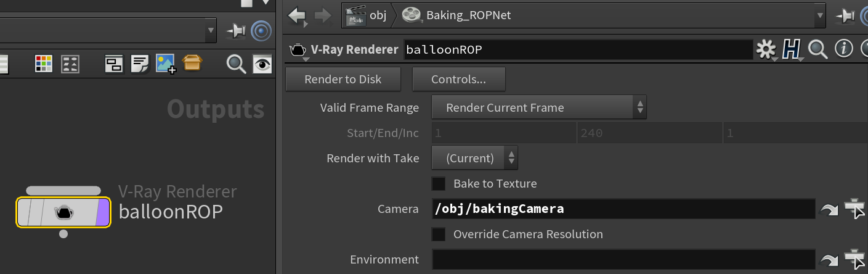The image size is (868, 274).
Task: Create a sticky note in network
Action: pos(140,64)
